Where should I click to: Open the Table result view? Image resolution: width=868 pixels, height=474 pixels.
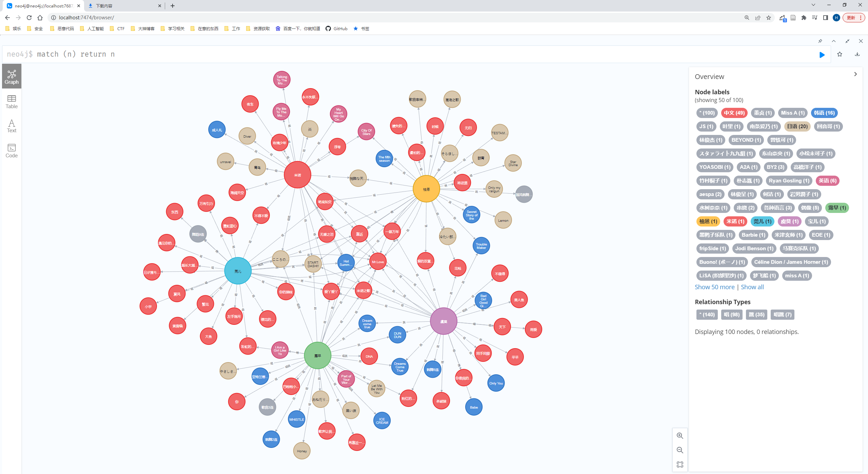pyautogui.click(x=12, y=102)
